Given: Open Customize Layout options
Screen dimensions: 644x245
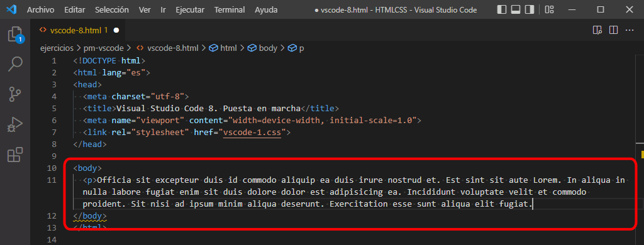Looking at the screenshot, I should [549, 9].
